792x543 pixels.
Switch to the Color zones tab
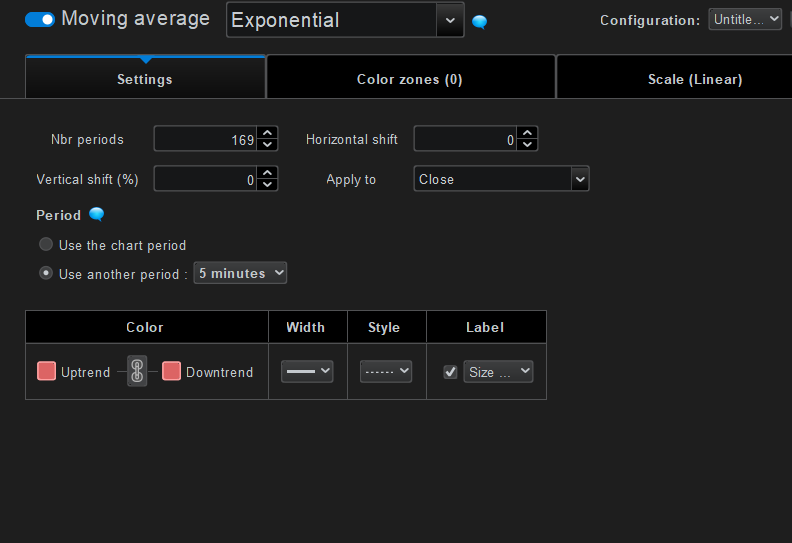click(409, 79)
